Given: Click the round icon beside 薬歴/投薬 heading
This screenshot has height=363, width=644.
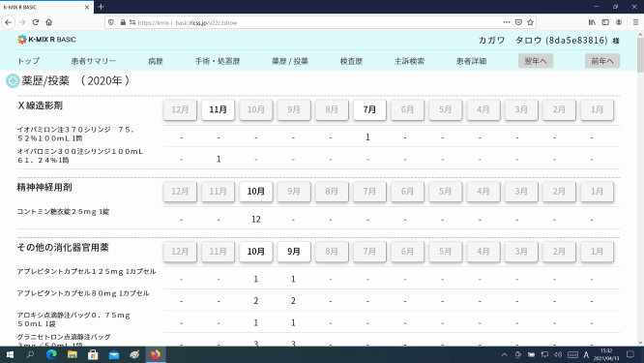Looking at the screenshot, I should coord(13,80).
